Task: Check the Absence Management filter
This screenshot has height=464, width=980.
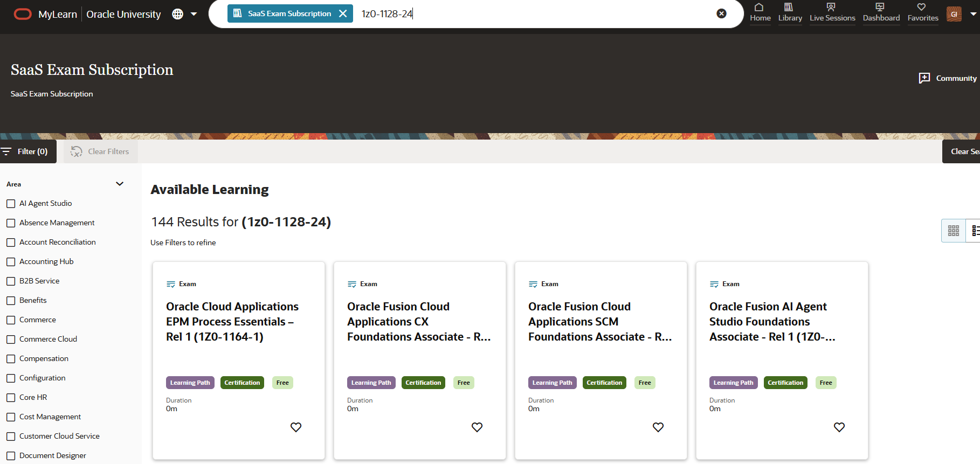Action: tap(11, 223)
